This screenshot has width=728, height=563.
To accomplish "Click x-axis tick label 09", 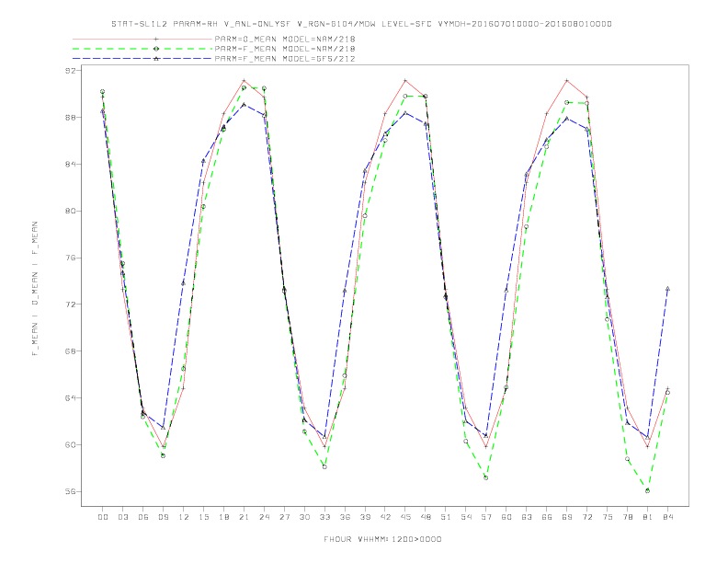I will (x=163, y=517).
